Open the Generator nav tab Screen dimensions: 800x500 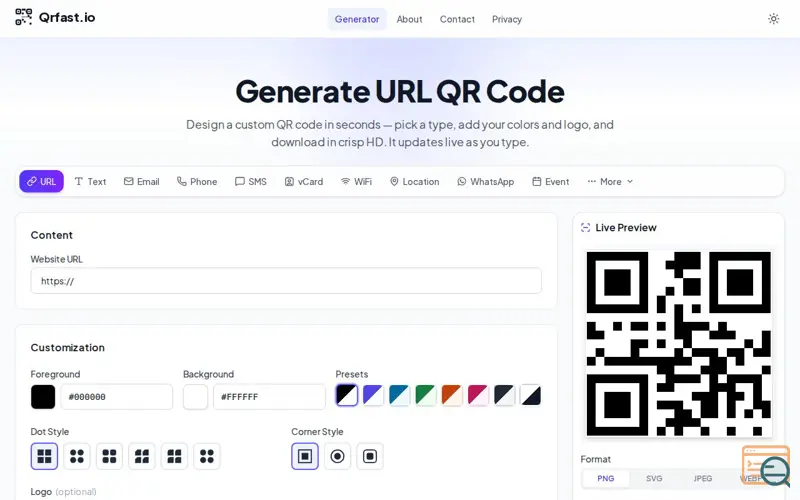click(357, 19)
